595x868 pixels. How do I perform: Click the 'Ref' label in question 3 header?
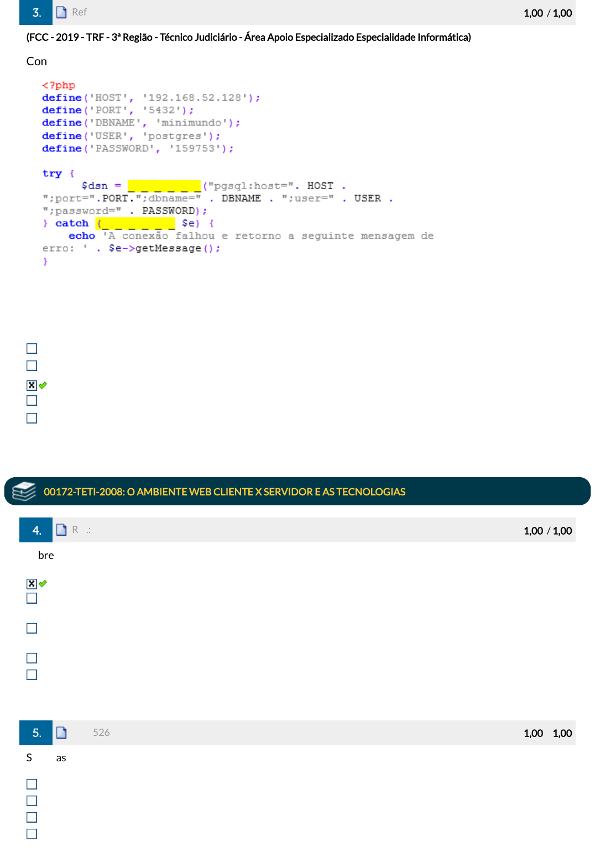[x=79, y=12]
